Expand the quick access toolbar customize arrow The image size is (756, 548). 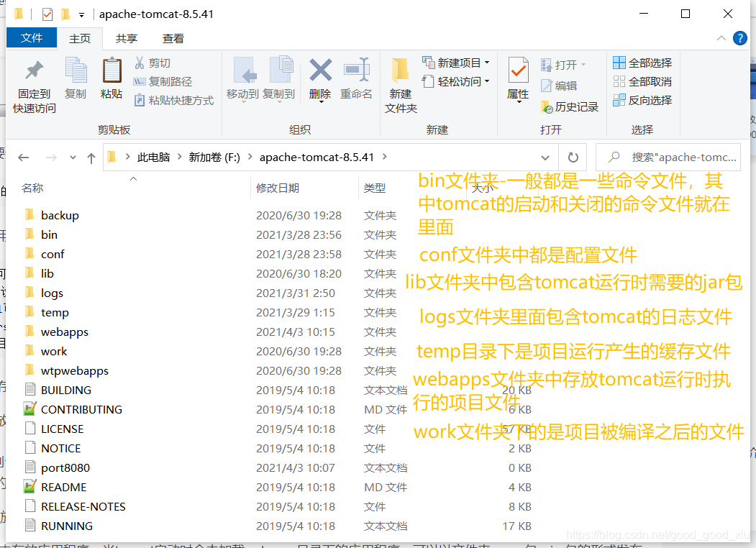[x=81, y=15]
